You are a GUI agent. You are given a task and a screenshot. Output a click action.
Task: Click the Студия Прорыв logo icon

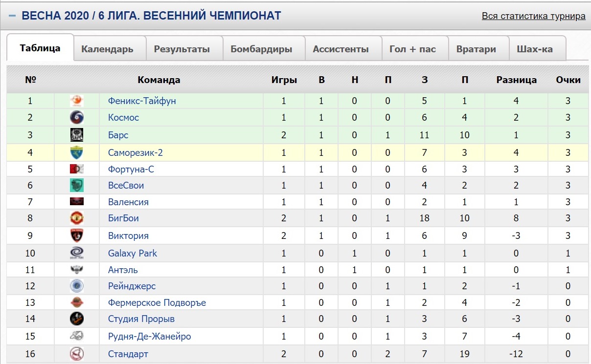[x=77, y=319]
